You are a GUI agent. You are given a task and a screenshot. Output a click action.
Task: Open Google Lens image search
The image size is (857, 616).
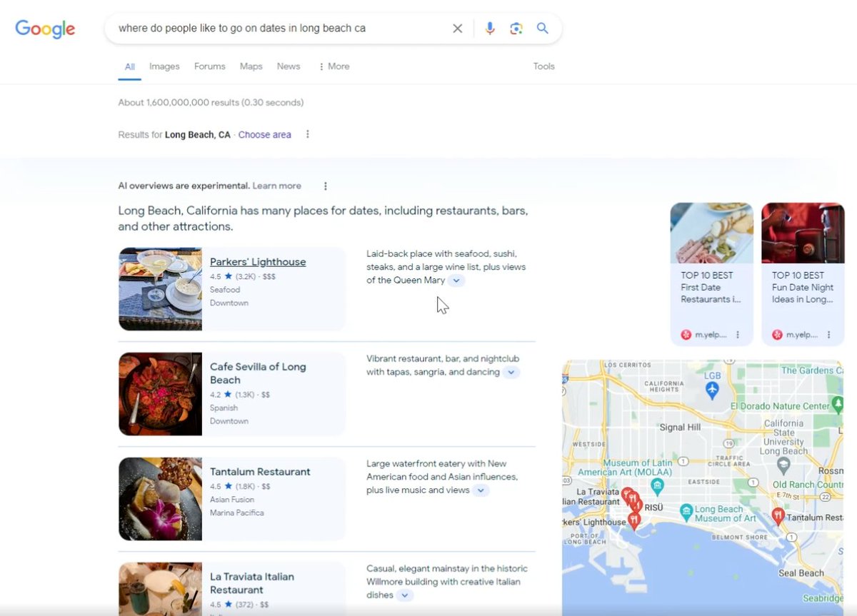coord(516,29)
